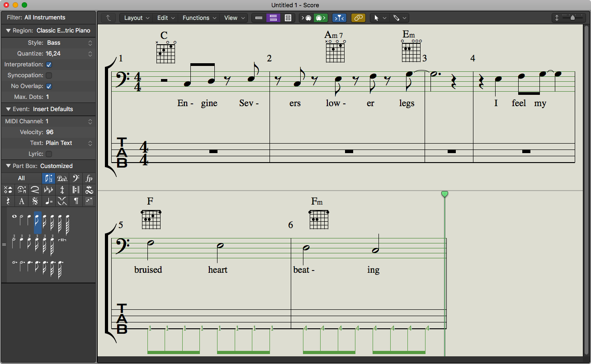Choose the dynamics fp symbol group
Screen dimensions: 591x364
(x=89, y=178)
